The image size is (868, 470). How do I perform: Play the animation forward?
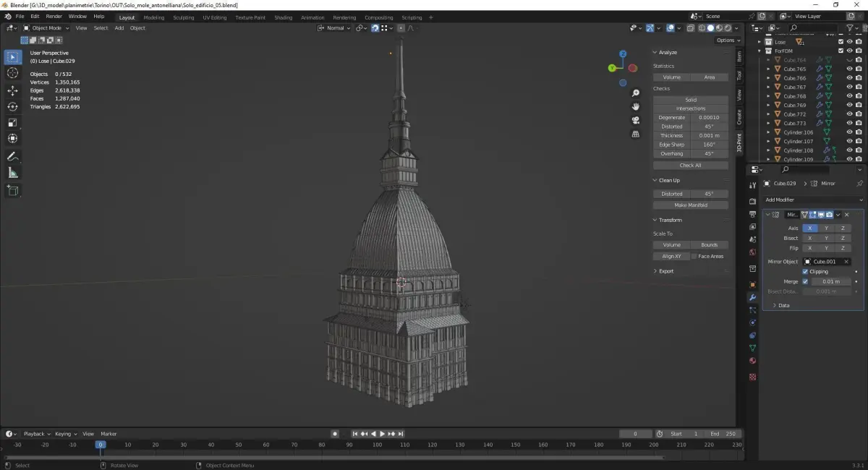coord(383,434)
